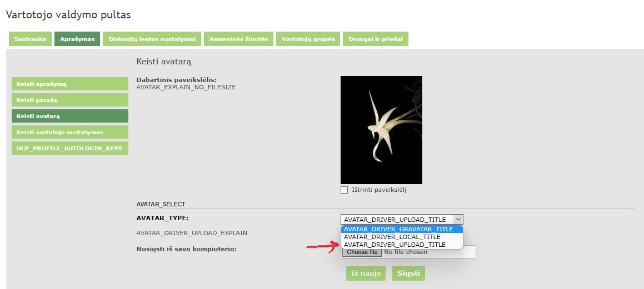Click the Keisti avatarą heading

164,62
